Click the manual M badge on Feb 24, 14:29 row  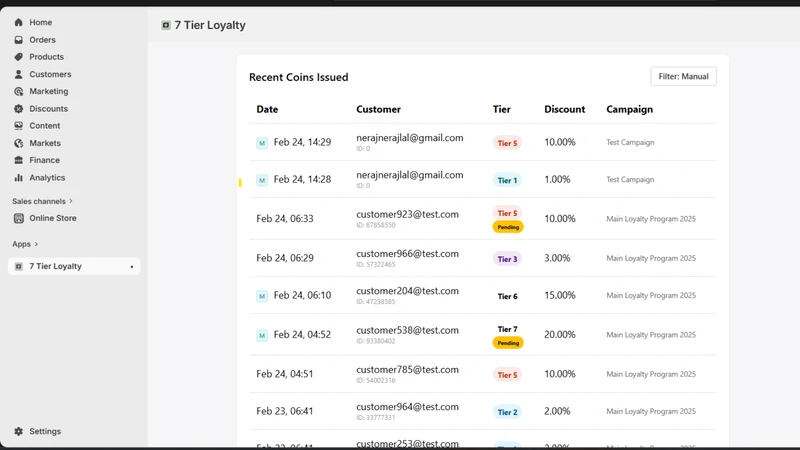pos(262,143)
